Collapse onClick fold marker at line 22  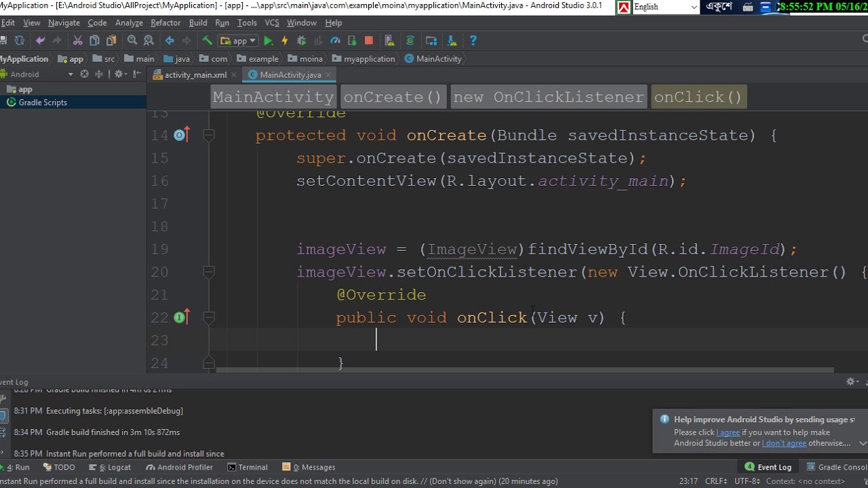click(209, 317)
